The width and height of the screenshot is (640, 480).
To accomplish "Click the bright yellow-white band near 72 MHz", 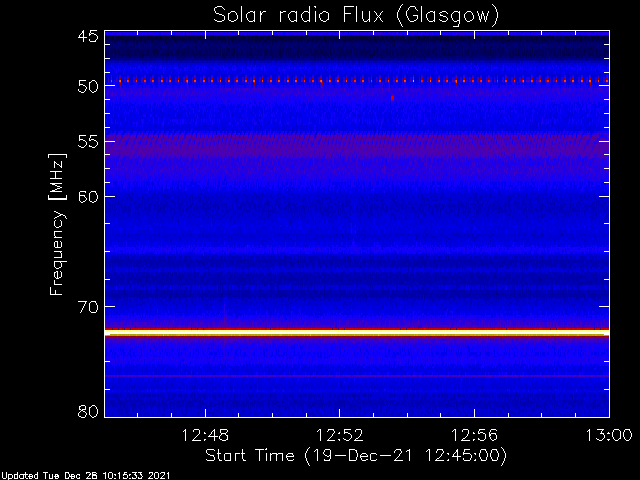I will pyautogui.click(x=357, y=333).
